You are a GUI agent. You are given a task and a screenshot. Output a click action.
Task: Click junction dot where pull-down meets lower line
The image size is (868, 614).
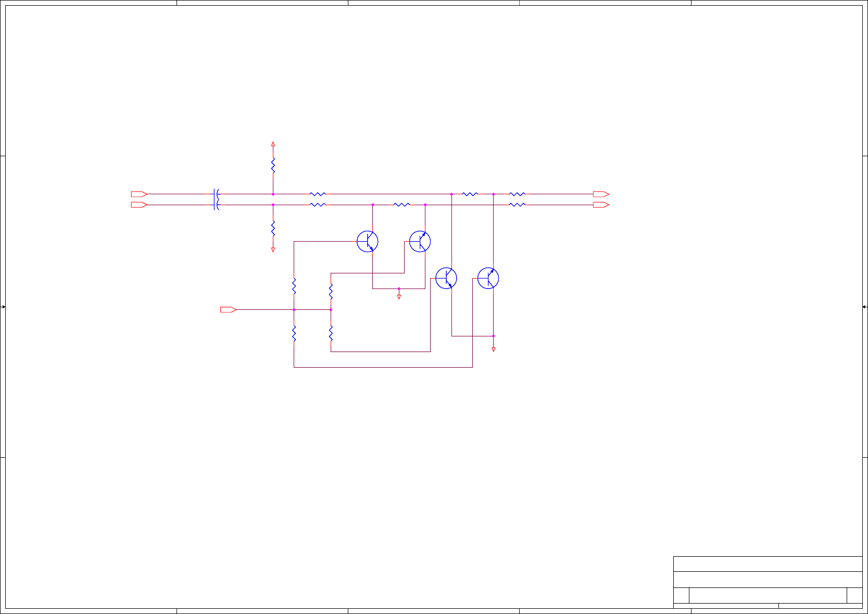pyautogui.click(x=273, y=205)
